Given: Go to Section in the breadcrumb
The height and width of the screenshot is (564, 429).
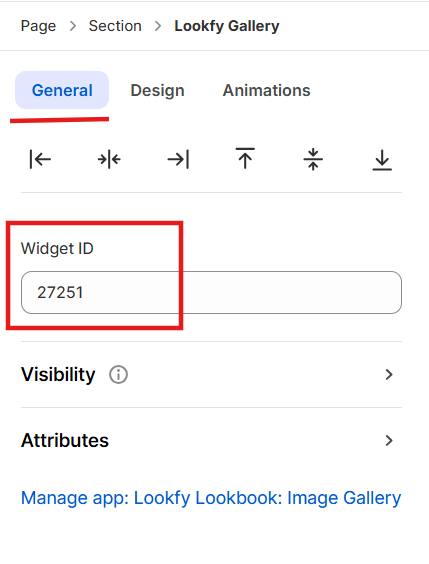Looking at the screenshot, I should click(x=115, y=26).
